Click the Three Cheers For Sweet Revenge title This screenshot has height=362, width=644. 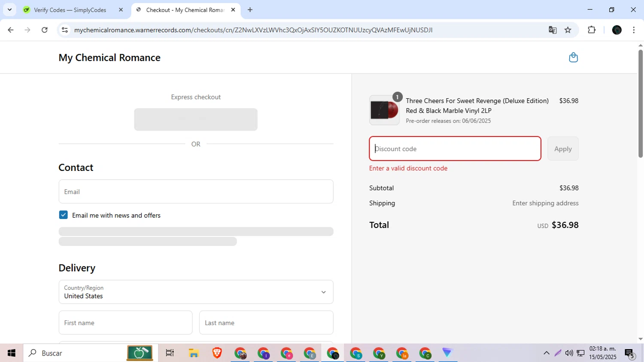(x=477, y=106)
